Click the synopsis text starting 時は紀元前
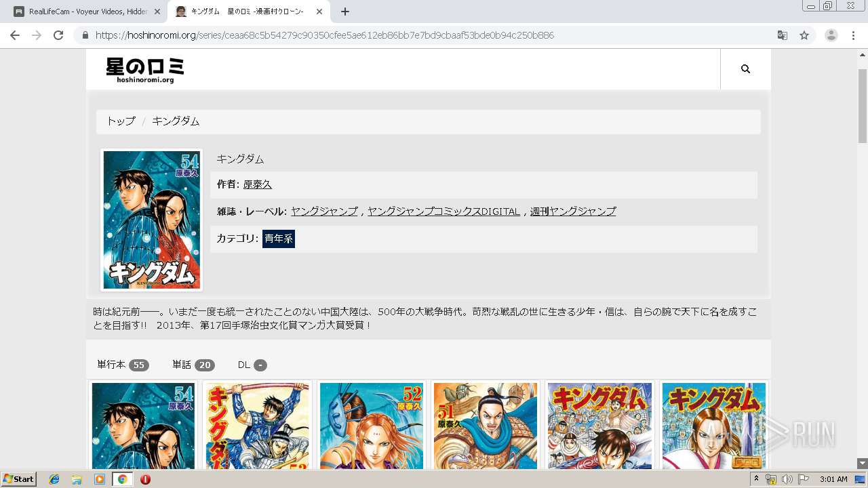868x488 pixels. tap(425, 319)
